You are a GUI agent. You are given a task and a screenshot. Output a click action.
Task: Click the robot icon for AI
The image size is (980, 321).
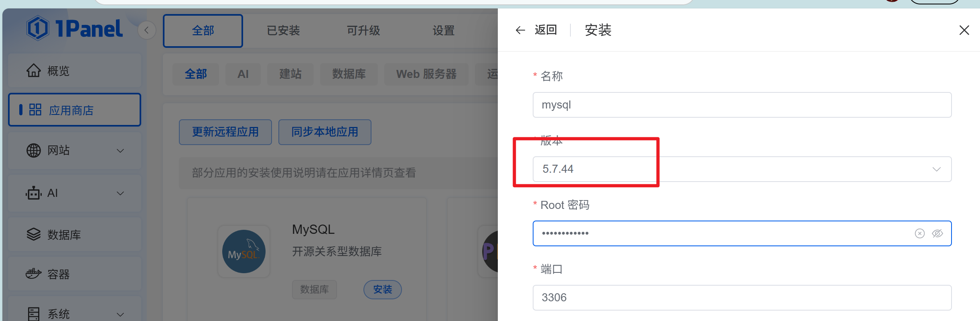pos(34,193)
